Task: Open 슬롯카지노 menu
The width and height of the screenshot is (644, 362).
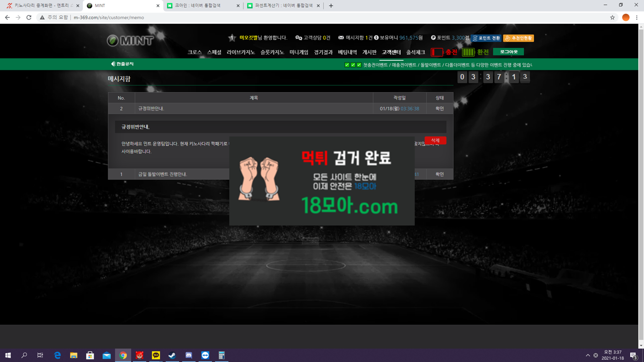Action: coord(272,52)
